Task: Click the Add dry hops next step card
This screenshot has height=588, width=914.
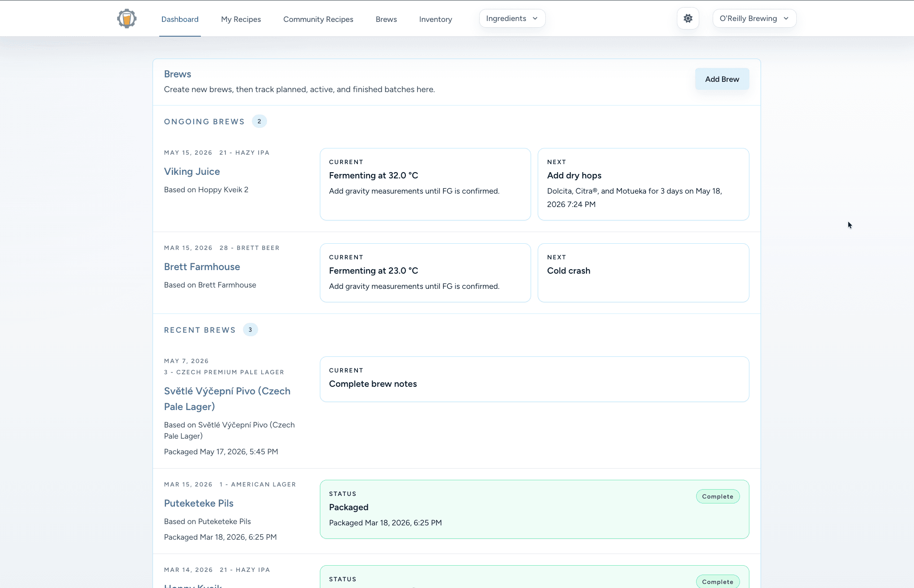Action: pyautogui.click(x=643, y=184)
